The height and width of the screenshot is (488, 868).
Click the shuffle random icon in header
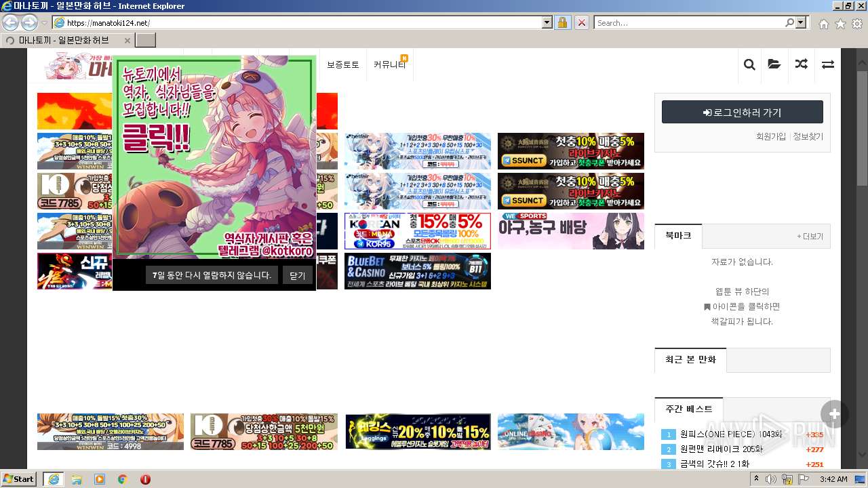point(802,64)
